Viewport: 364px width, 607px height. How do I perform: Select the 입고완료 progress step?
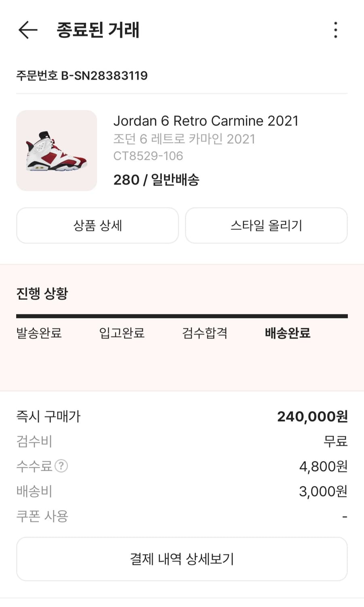122,333
